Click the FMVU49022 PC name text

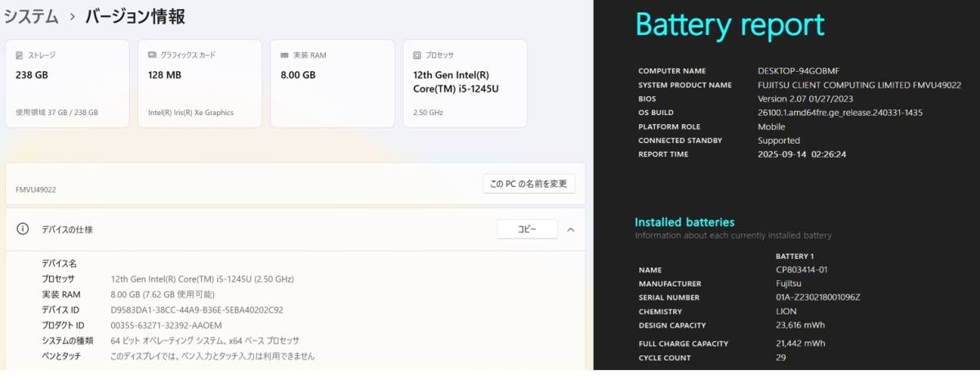tap(36, 189)
